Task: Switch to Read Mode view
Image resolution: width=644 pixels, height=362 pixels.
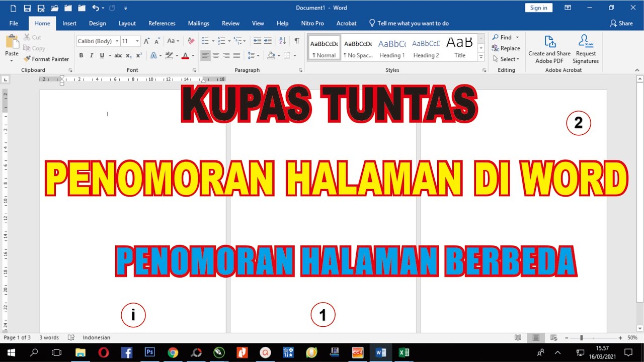Action: click(x=518, y=338)
